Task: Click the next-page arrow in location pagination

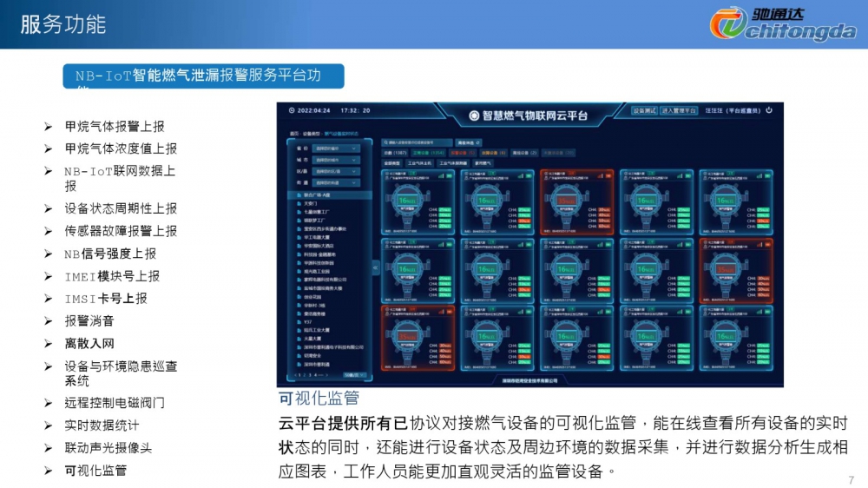Action: click(327, 375)
